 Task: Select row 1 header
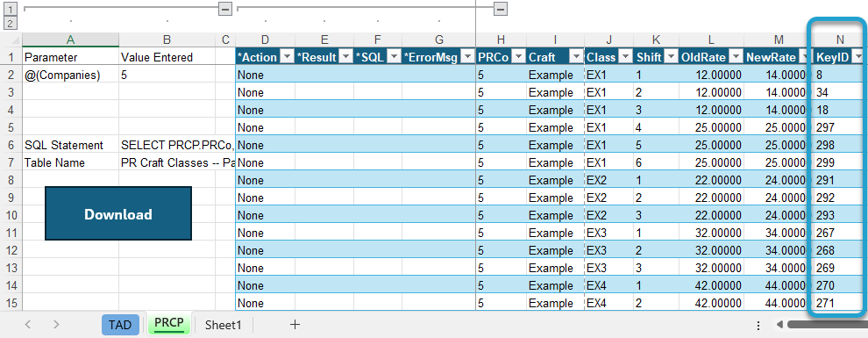coord(11,57)
